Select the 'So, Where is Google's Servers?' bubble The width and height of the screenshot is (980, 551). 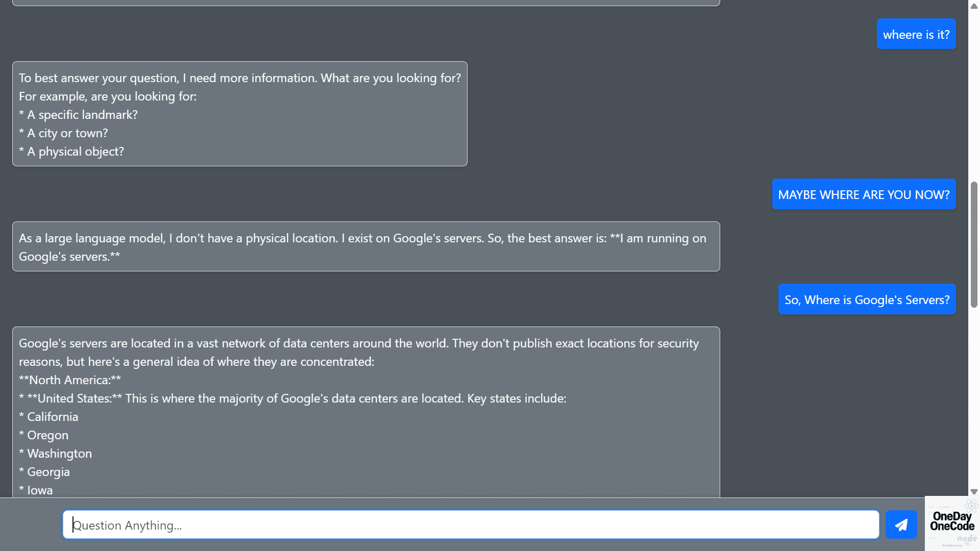pos(867,299)
